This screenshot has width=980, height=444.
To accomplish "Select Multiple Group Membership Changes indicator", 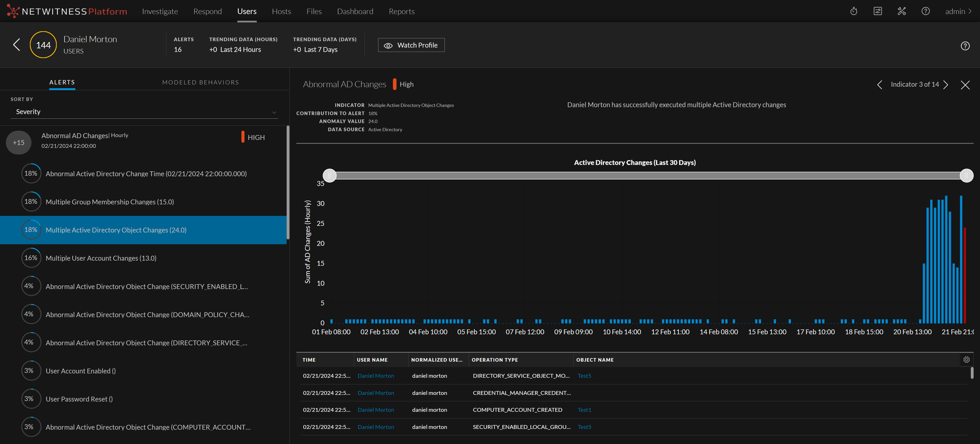I will tap(110, 202).
